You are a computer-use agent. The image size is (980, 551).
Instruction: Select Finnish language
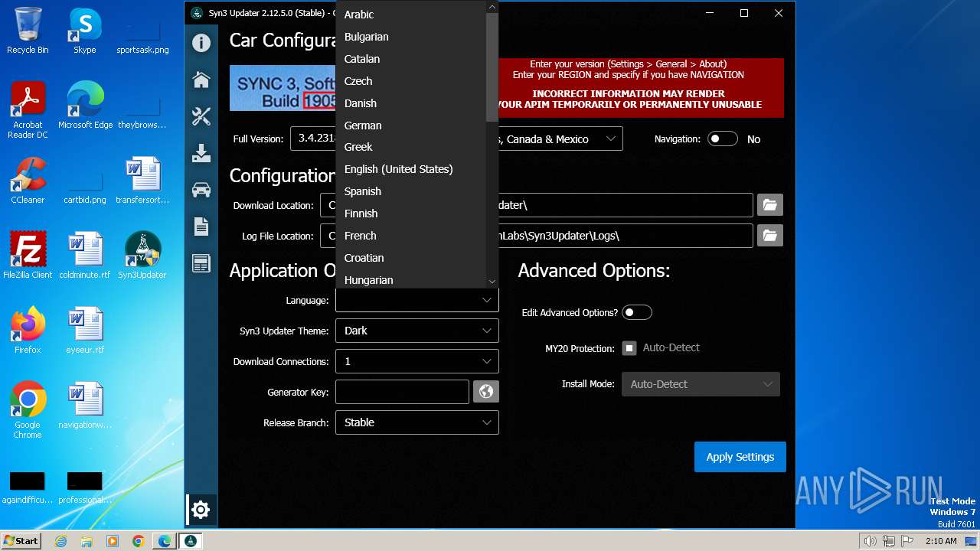pos(411,214)
